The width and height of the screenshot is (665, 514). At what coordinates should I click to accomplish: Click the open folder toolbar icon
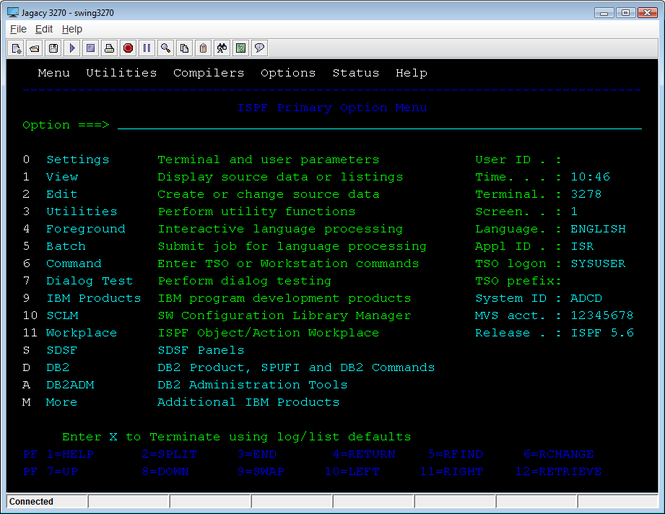tap(35, 48)
